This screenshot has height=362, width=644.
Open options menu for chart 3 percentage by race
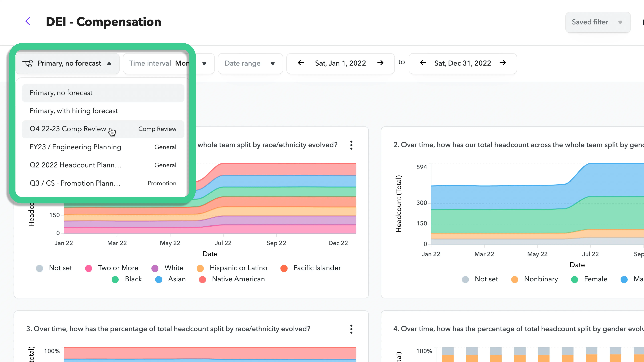tap(351, 329)
